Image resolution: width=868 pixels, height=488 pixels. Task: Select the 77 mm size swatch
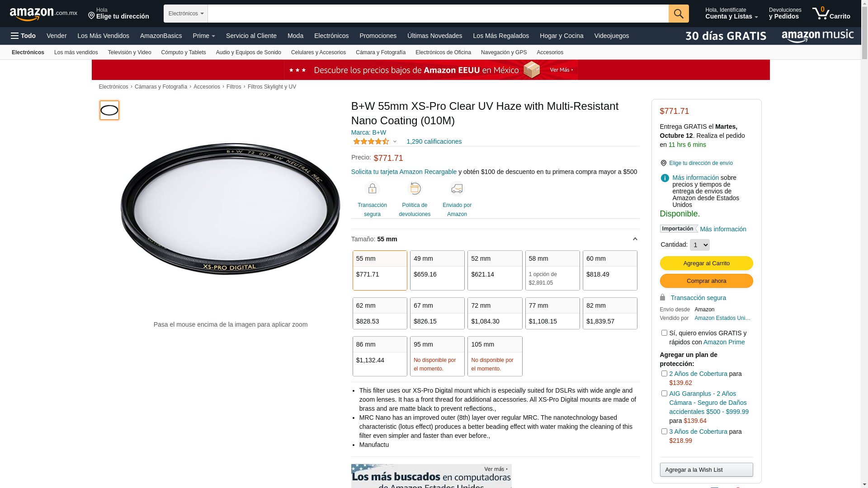(x=552, y=313)
